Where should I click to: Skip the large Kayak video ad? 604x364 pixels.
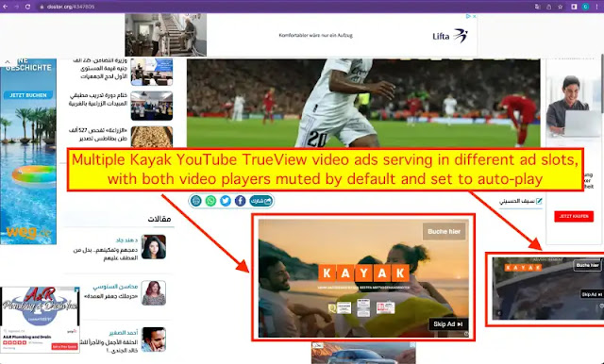pyautogui.click(x=449, y=324)
